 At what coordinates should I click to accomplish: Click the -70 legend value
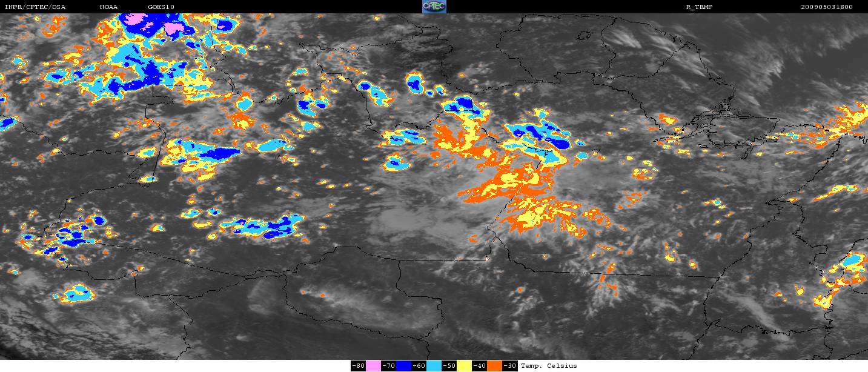(388, 366)
